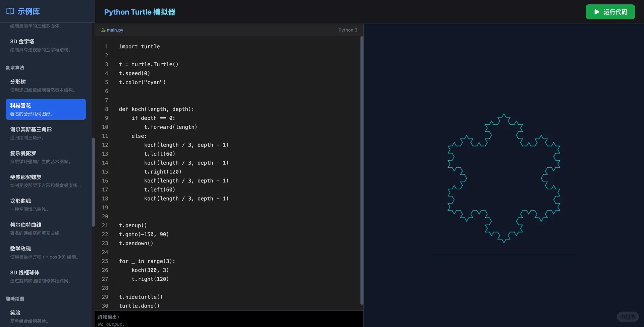Select the main.py file tab
This screenshot has height=327, width=644.
point(115,30)
